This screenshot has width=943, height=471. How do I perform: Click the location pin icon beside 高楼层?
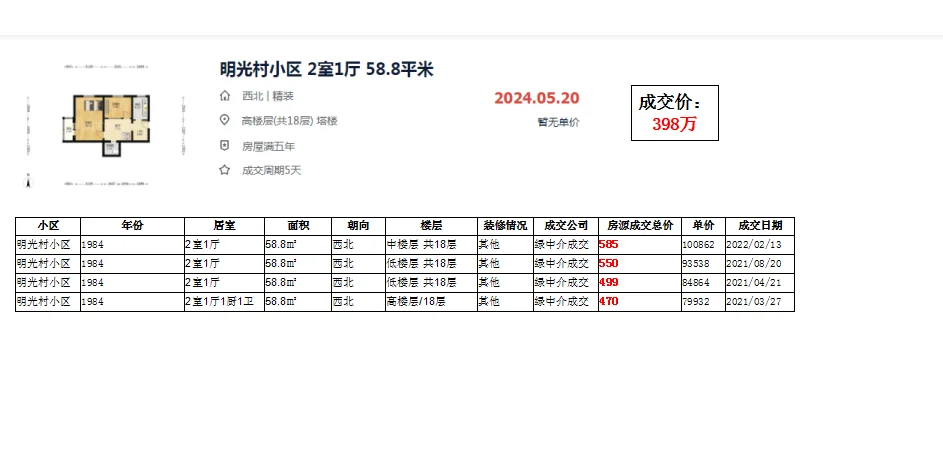click(225, 120)
